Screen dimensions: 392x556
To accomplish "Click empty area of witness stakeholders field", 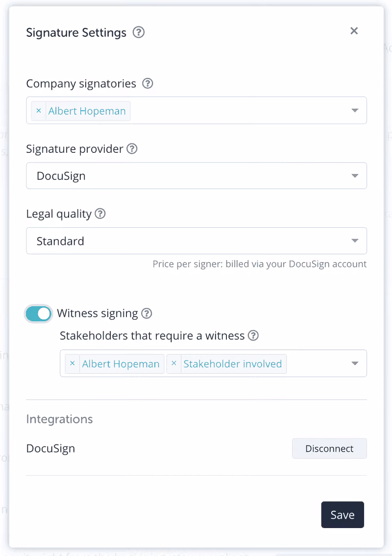I will [x=318, y=363].
